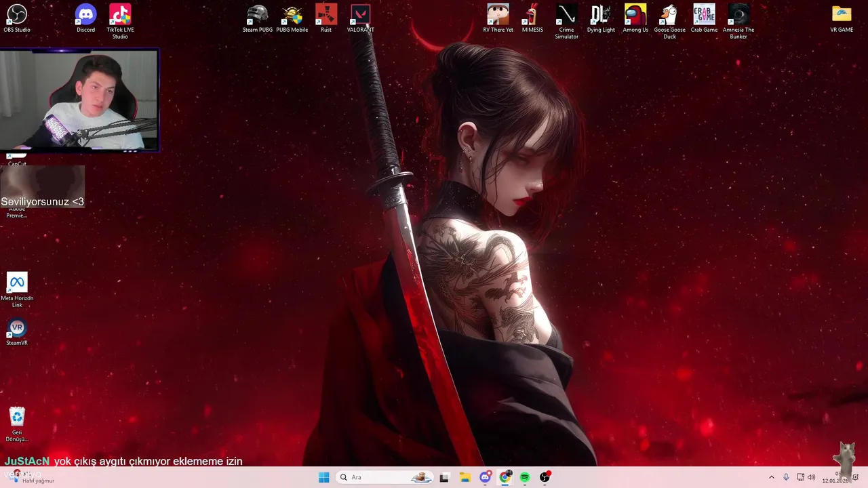Switch to Discord in the taskbar
The image size is (868, 488).
click(x=485, y=477)
